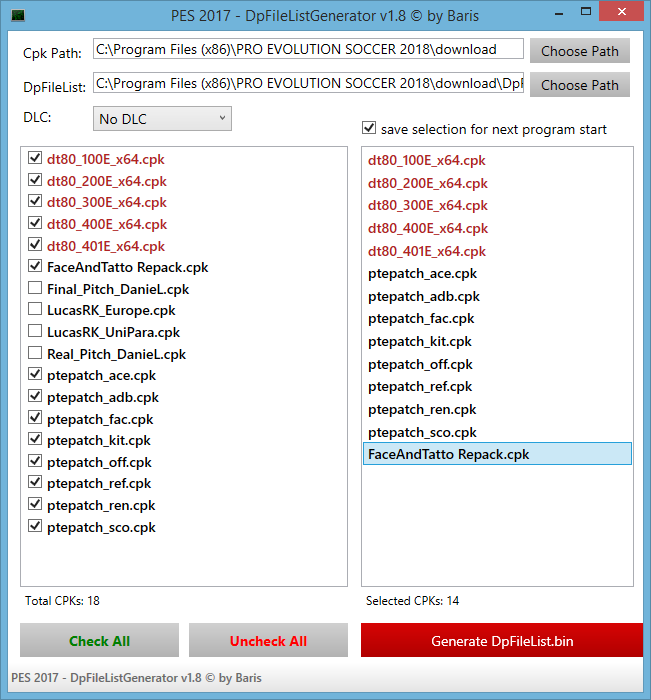651x700 pixels.
Task: Toggle ptepatch_ren.cpk checkbox
Action: tap(35, 504)
